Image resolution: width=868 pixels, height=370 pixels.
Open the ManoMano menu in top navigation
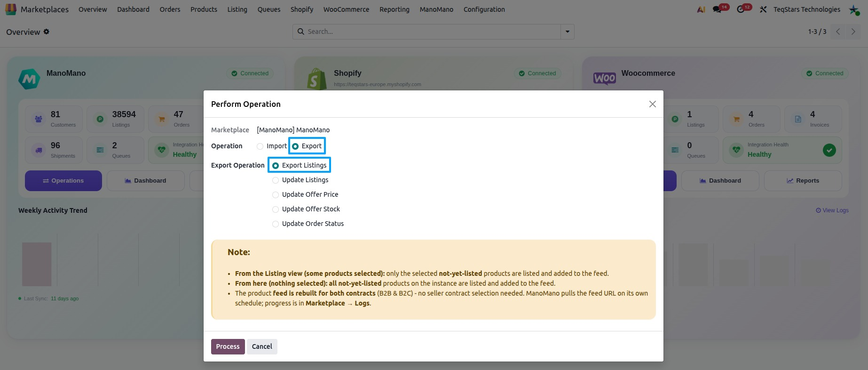436,9
